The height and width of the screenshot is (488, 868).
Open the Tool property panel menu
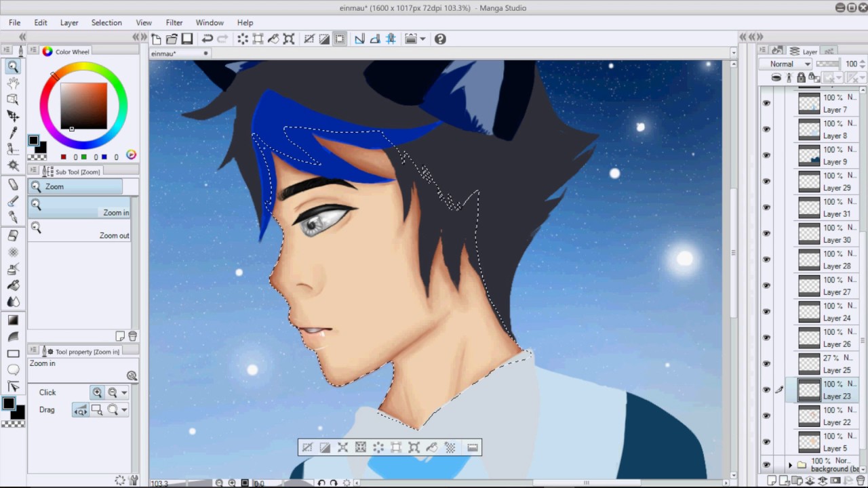pos(33,351)
